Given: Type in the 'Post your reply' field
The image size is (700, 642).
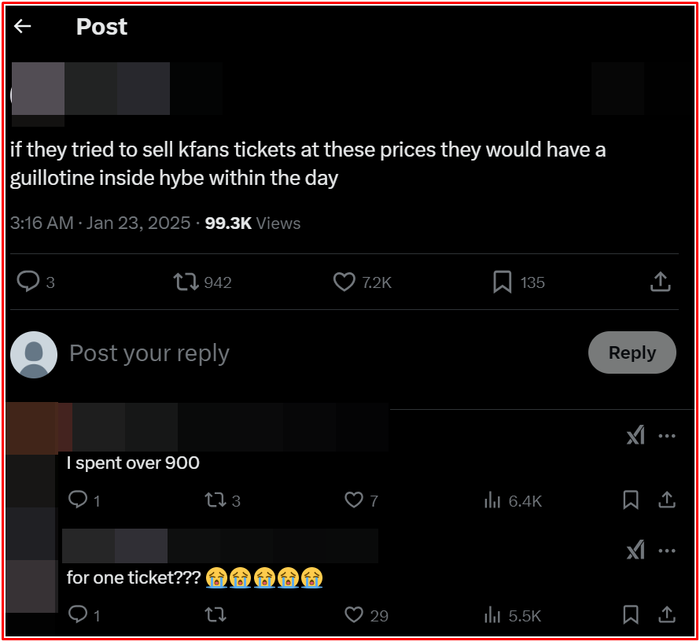Looking at the screenshot, I should (300, 353).
